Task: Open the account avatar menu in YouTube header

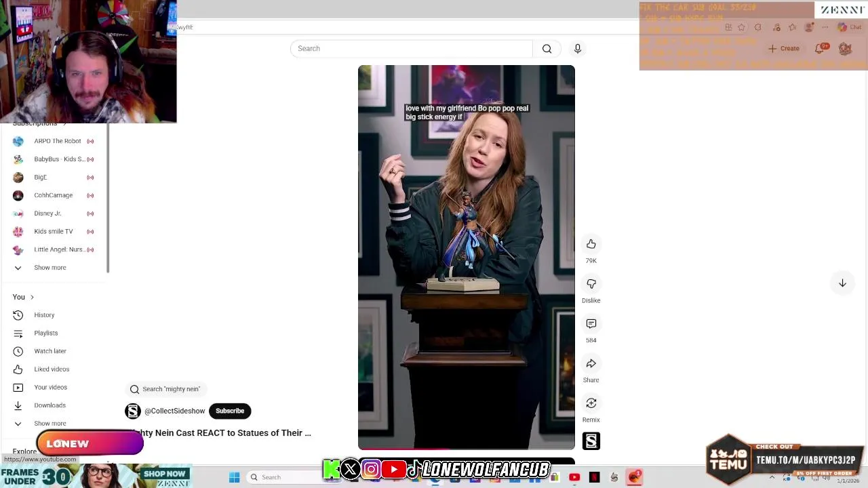Action: tap(845, 49)
